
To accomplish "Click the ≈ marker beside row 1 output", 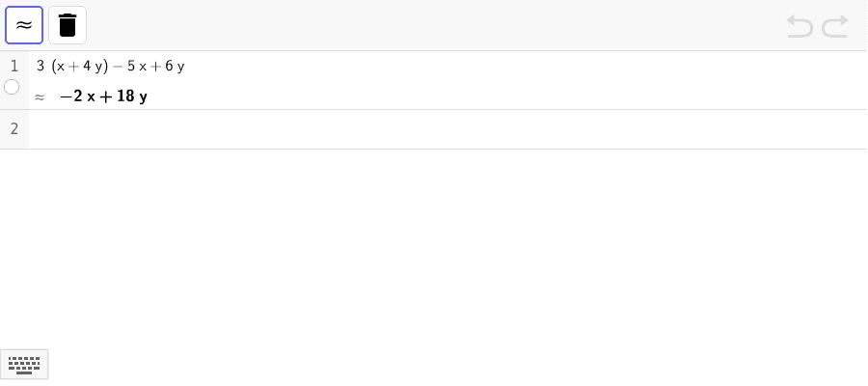I will 40,98.
